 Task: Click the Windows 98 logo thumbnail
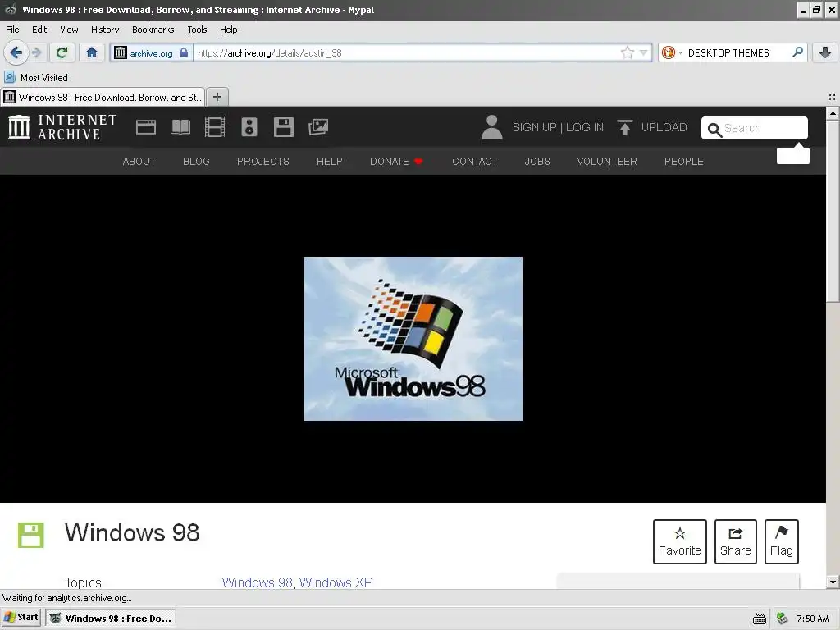click(413, 339)
